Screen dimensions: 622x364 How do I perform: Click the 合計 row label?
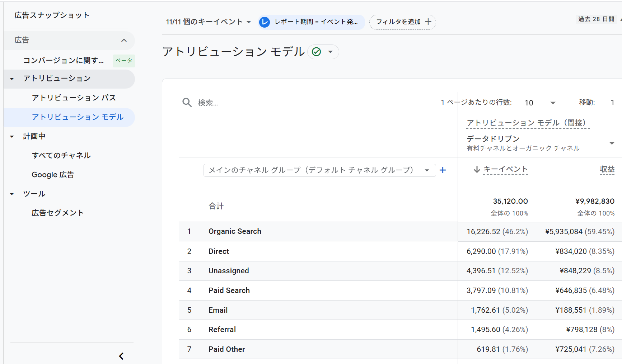pos(216,206)
